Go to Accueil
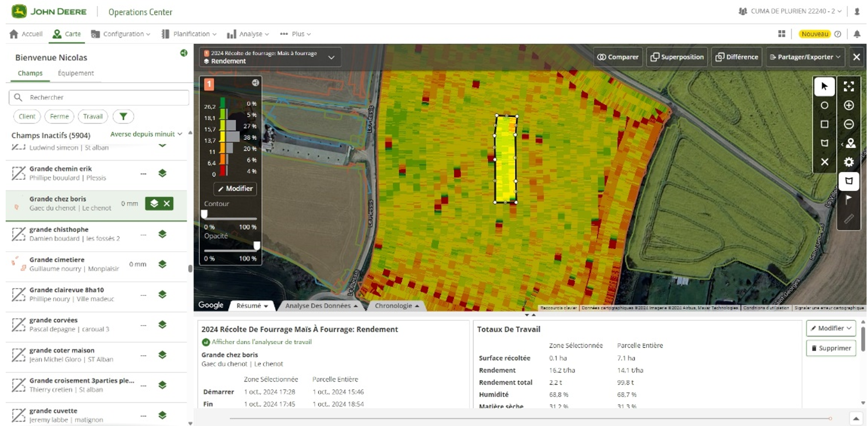Screen dimensions: 868x426 (26, 34)
